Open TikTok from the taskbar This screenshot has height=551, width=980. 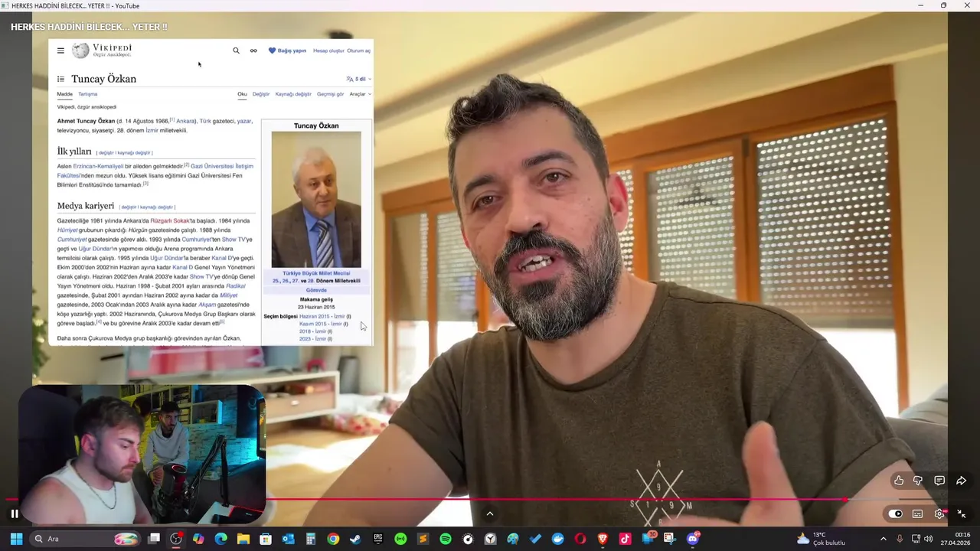tap(625, 539)
